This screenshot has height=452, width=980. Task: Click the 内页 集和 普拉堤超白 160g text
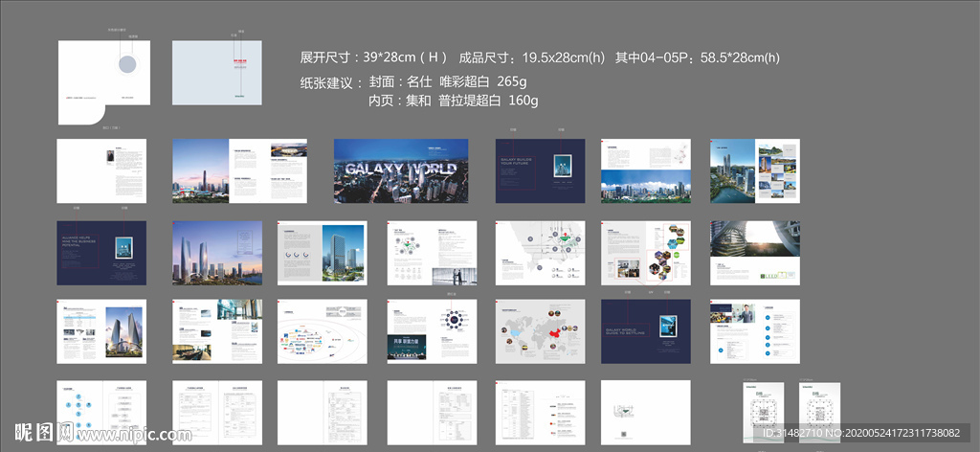pos(453,101)
